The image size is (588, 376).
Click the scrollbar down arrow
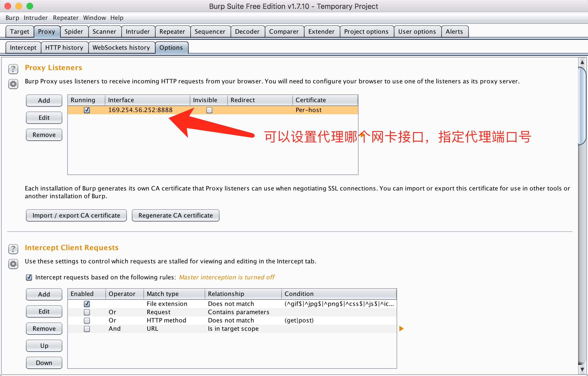pyautogui.click(x=582, y=369)
